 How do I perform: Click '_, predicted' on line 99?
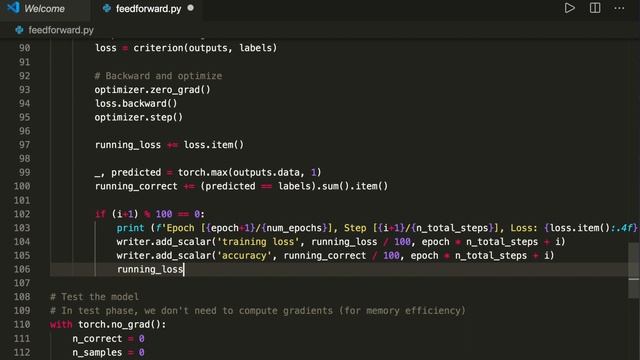[x=128, y=172]
